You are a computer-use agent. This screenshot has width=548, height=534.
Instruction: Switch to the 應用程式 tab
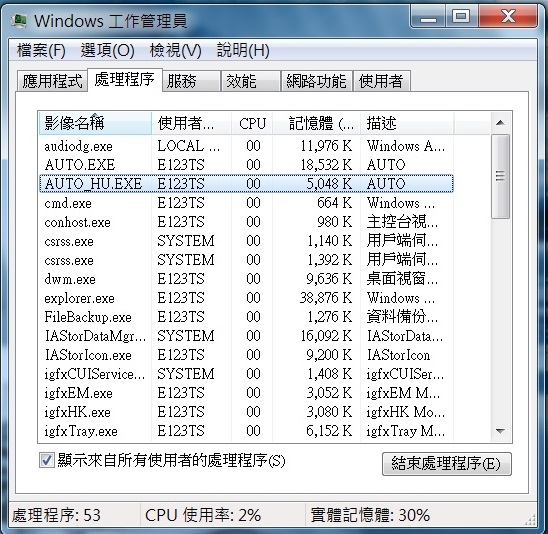coord(52,81)
